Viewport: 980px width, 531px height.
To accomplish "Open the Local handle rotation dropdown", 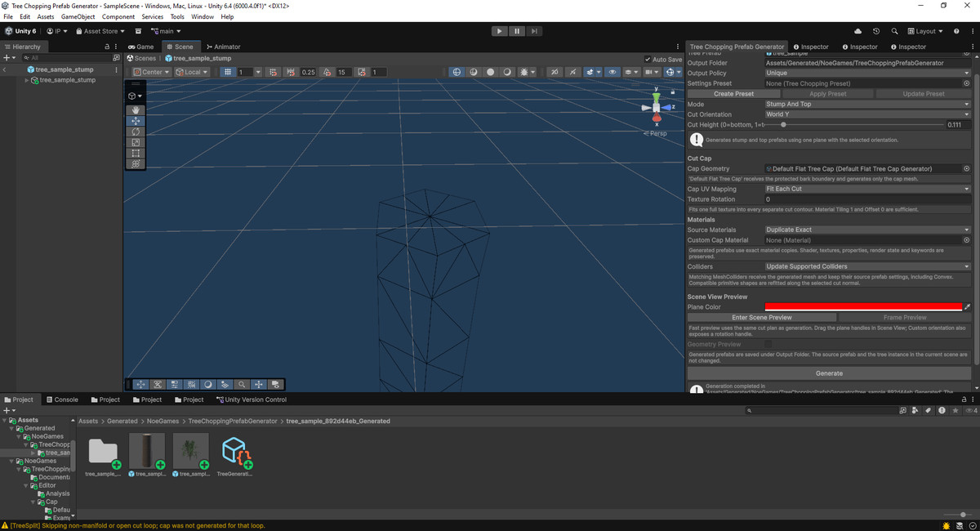I will pyautogui.click(x=192, y=72).
